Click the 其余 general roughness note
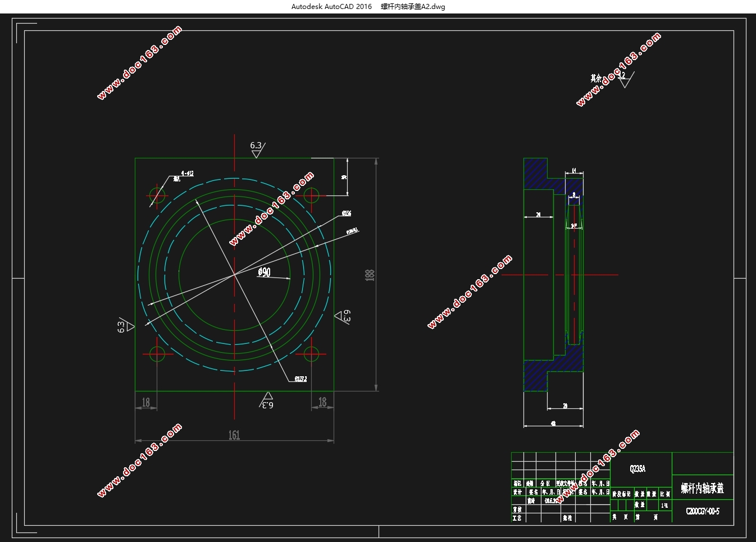 click(596, 78)
